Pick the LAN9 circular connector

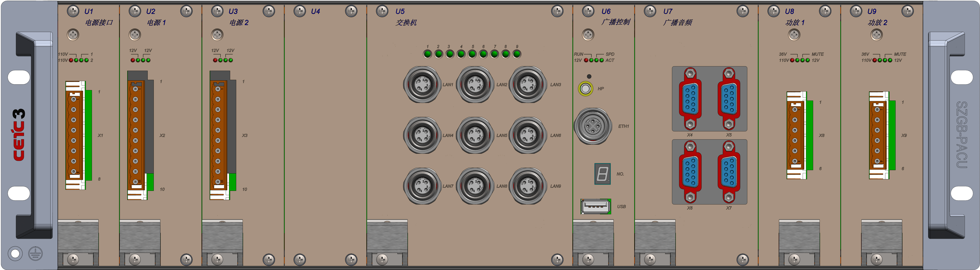tap(528, 186)
